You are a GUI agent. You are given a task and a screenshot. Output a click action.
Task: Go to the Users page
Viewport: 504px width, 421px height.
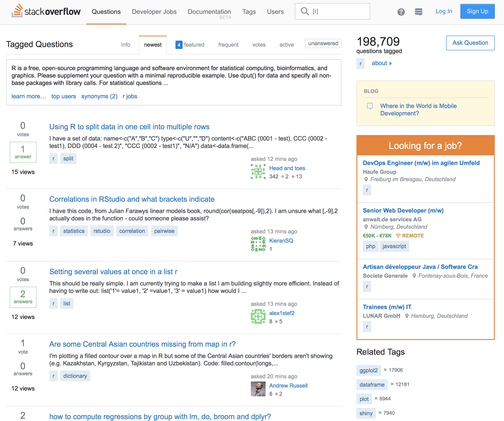(275, 12)
